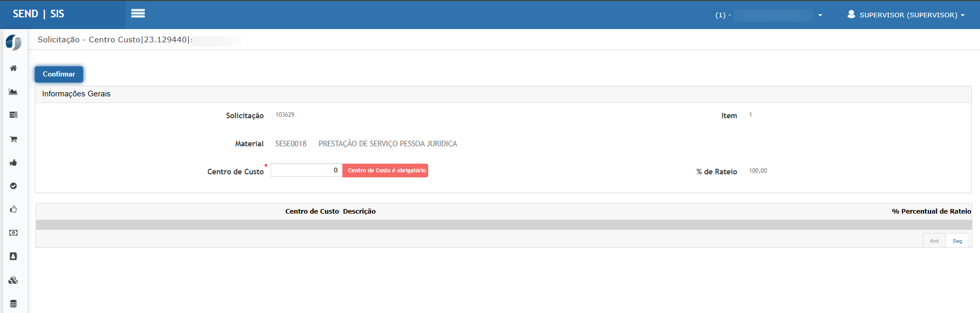Click the solid thumbs-up sidebar icon
Viewport: 980px width, 313px height.
[13, 163]
